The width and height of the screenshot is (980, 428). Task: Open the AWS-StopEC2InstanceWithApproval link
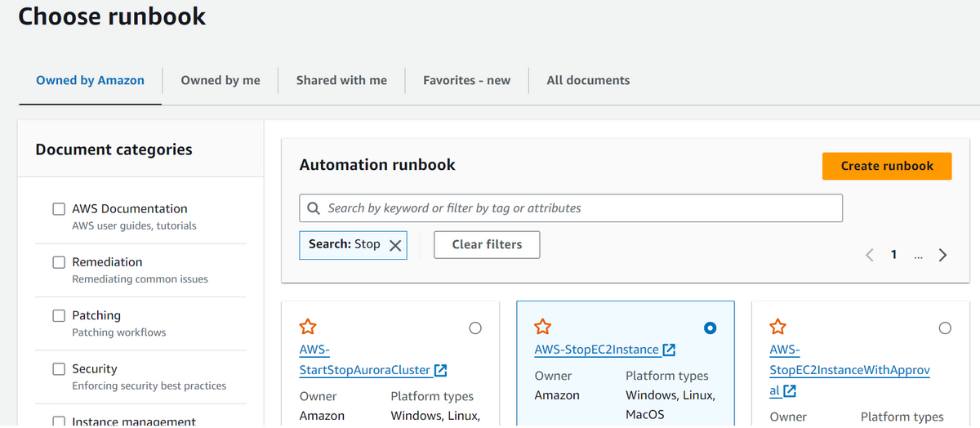point(849,370)
